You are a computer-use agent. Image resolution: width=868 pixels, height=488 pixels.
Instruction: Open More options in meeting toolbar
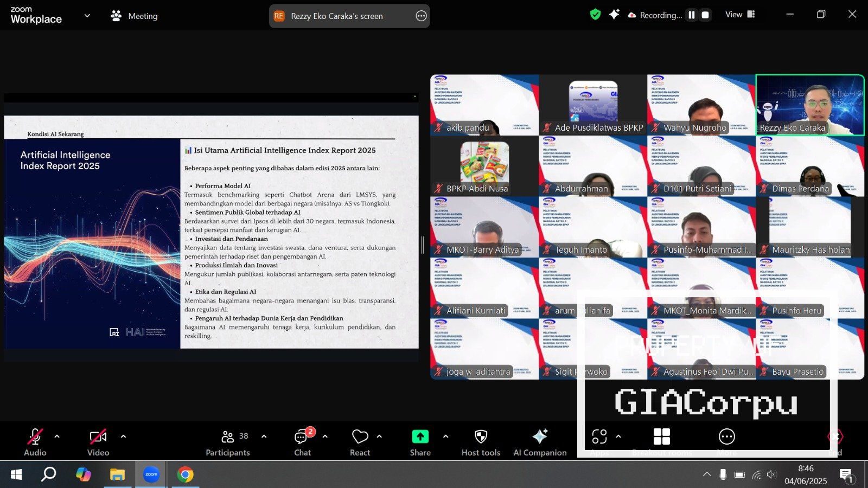[726, 442]
